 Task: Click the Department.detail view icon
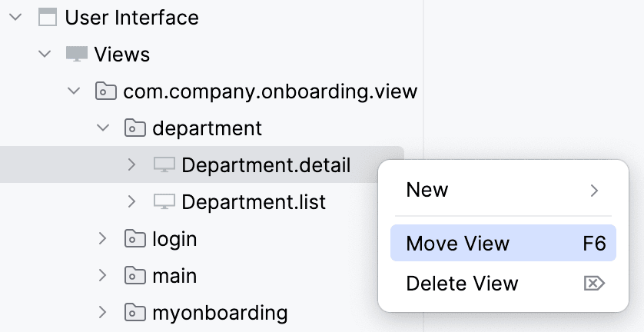164,164
